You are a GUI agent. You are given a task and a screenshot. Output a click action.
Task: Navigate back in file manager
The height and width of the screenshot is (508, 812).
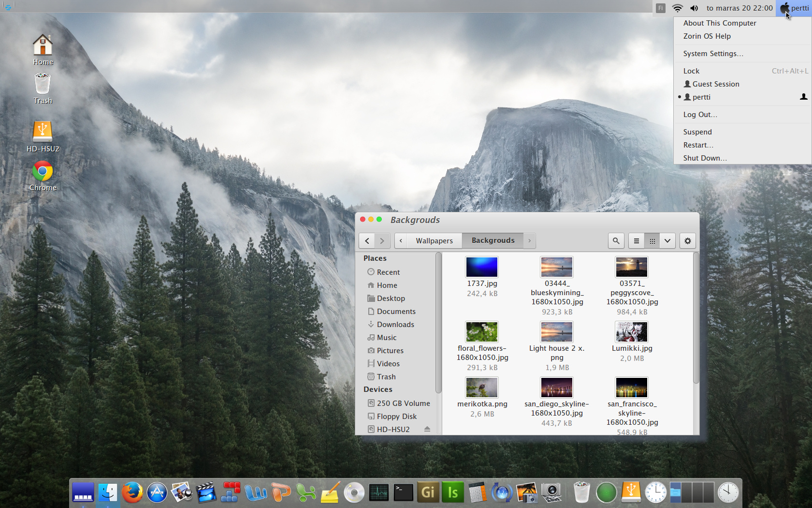(367, 241)
